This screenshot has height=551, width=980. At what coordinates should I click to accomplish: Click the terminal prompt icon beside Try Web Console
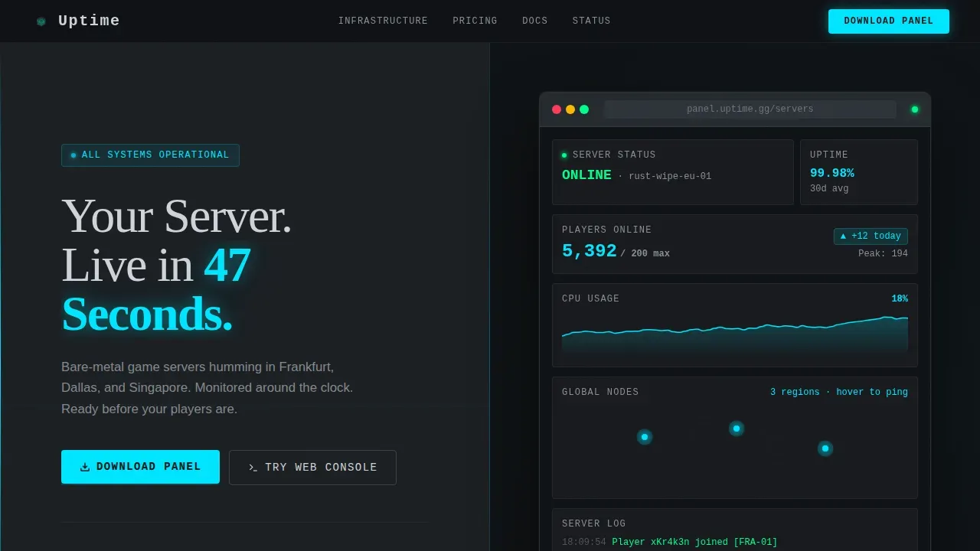[253, 468]
